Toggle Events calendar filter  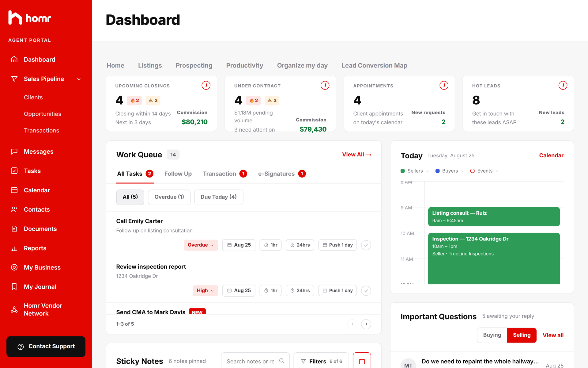coord(484,171)
